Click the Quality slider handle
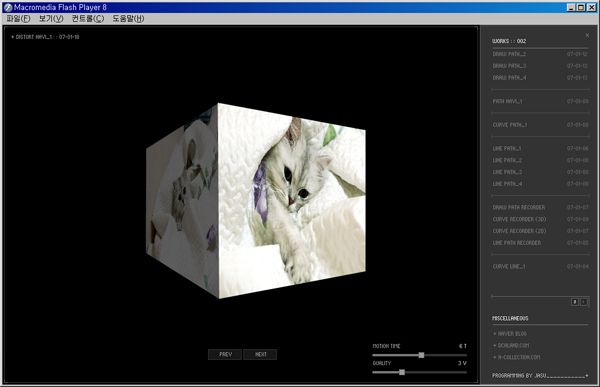600x387 pixels. 402,372
